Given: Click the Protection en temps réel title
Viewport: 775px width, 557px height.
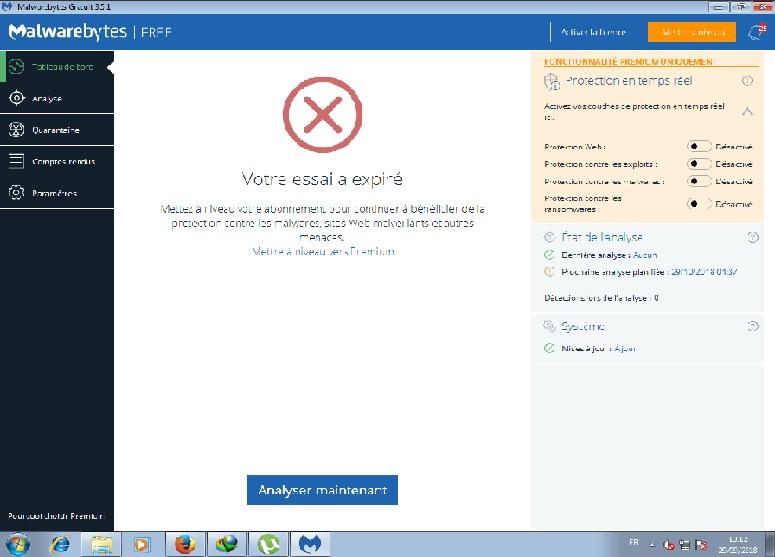Looking at the screenshot, I should pyautogui.click(x=629, y=81).
